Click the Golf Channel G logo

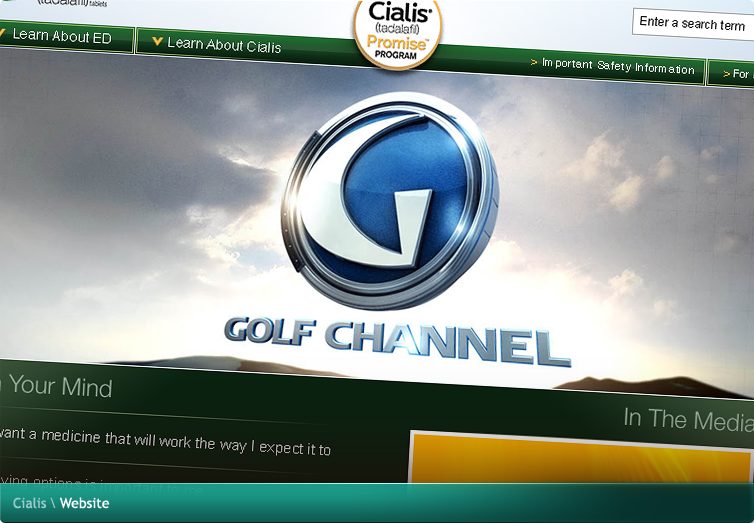tap(390, 200)
